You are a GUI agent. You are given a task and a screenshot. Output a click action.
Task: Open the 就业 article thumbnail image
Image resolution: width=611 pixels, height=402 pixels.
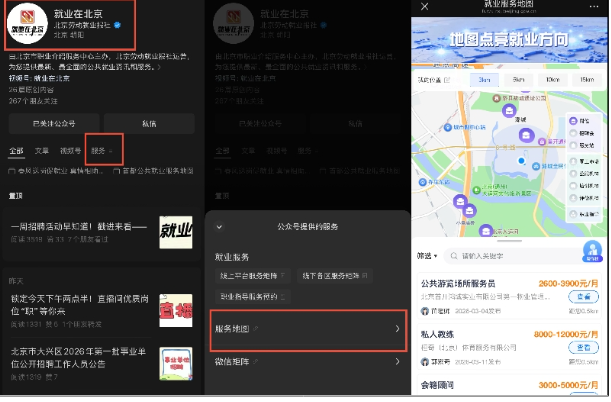point(175,232)
